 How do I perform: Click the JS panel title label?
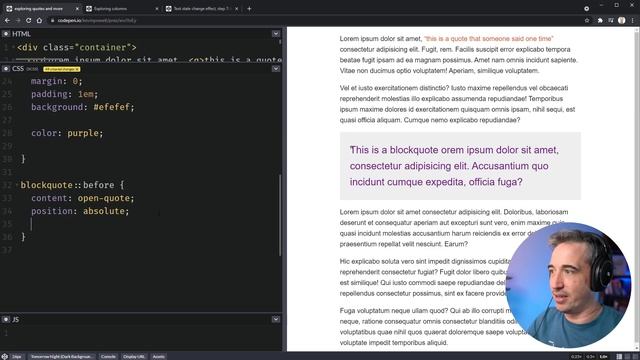pos(16,320)
